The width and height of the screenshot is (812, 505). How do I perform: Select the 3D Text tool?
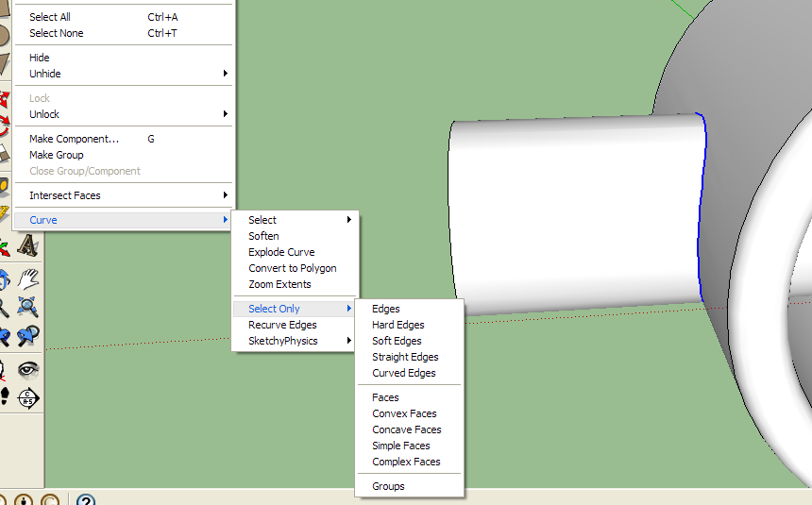click(28, 246)
